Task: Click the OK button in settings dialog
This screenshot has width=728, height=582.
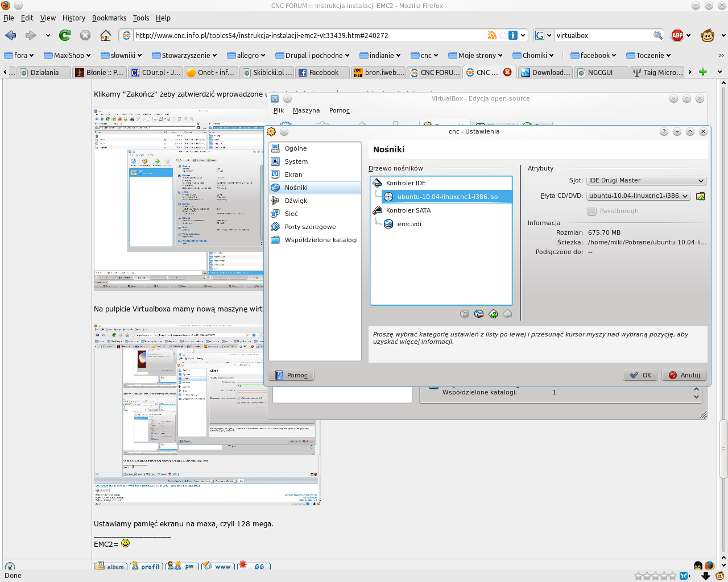Action: (640, 375)
